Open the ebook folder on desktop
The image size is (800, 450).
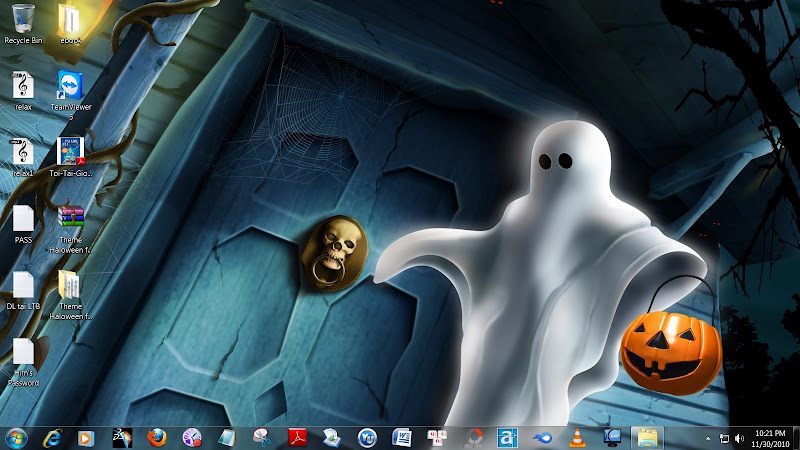70,24
